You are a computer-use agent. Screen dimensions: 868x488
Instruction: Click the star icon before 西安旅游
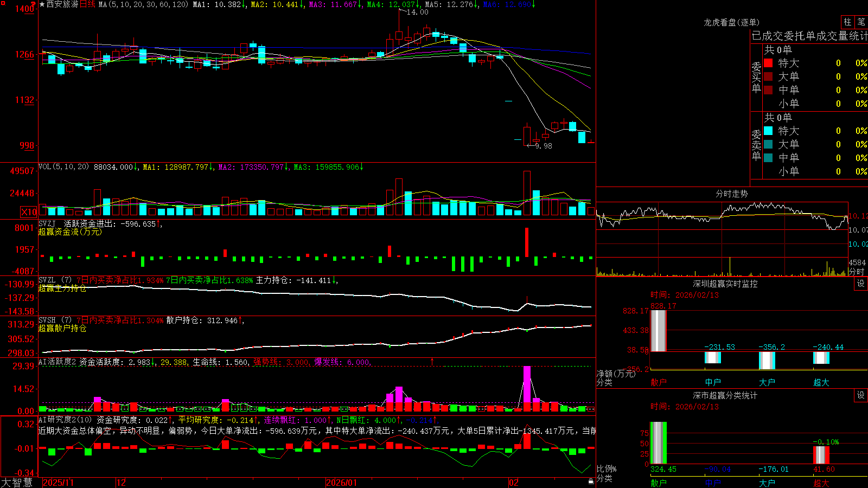pos(42,4)
